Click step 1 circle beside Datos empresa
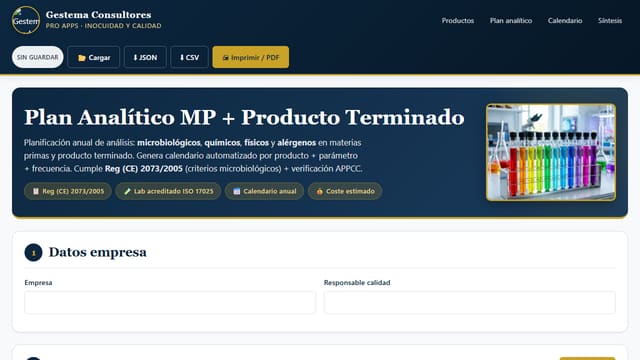This screenshot has height=360, width=640. [33, 253]
